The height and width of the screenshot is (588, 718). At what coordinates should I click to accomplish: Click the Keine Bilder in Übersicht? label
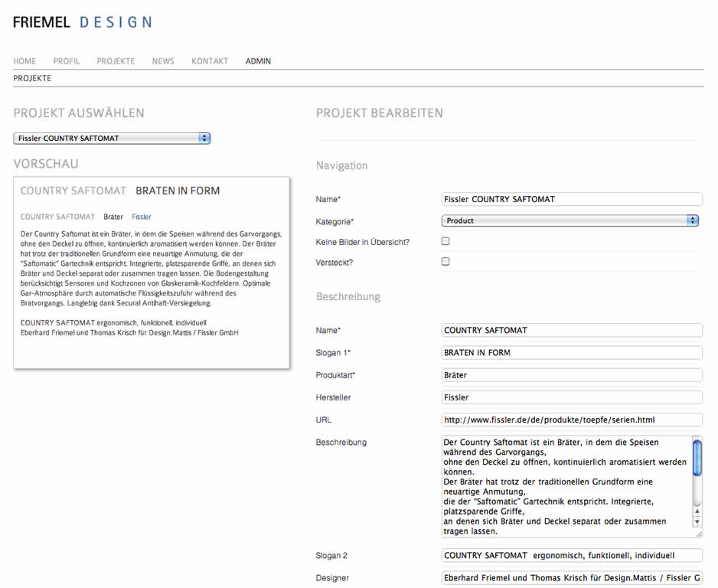pos(363,242)
